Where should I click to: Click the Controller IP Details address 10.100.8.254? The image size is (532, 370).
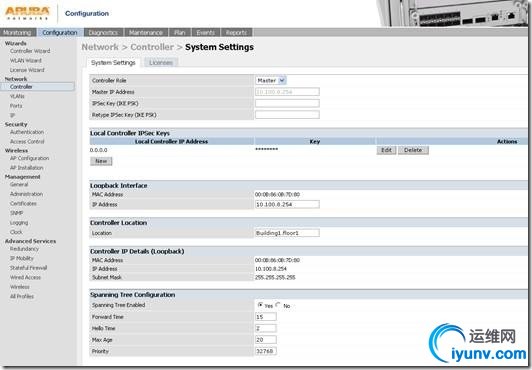pyautogui.click(x=271, y=269)
